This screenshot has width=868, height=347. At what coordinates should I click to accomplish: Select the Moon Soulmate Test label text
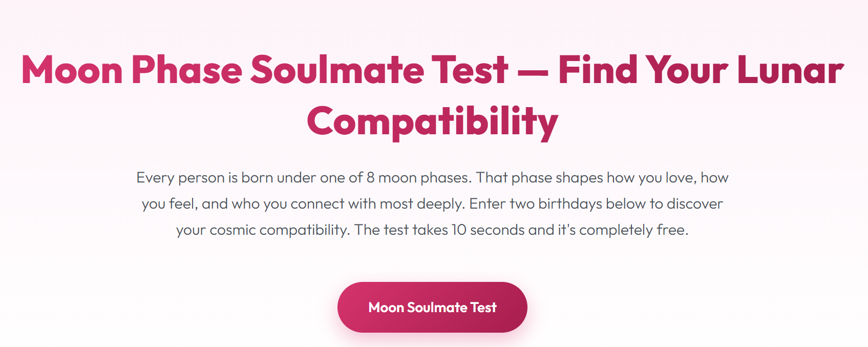pyautogui.click(x=433, y=308)
